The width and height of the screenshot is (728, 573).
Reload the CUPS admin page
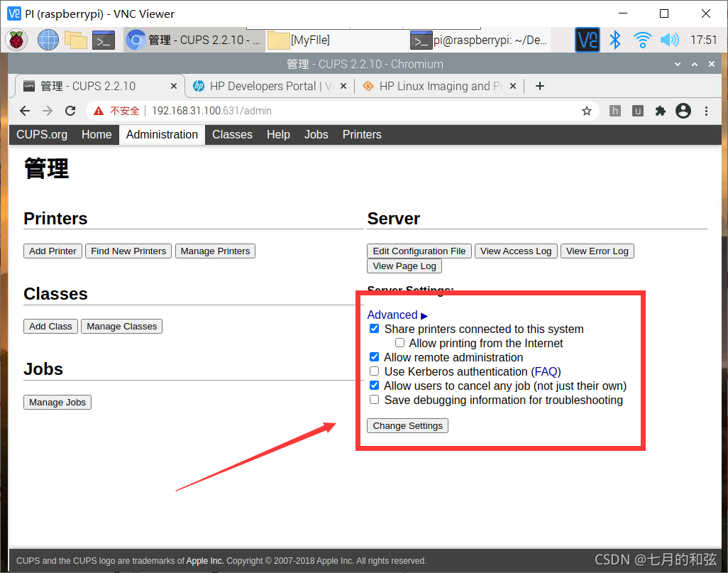[x=70, y=111]
